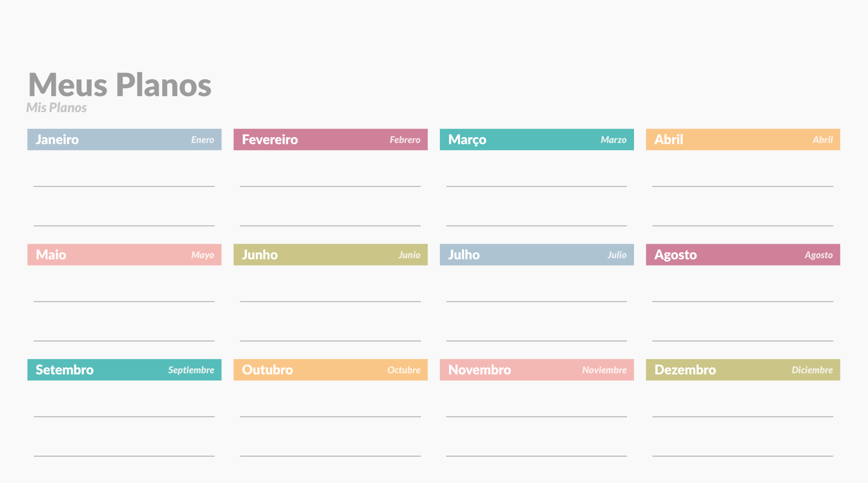The image size is (868, 483).
Task: Click the Abril orange header bar
Action: [743, 139]
